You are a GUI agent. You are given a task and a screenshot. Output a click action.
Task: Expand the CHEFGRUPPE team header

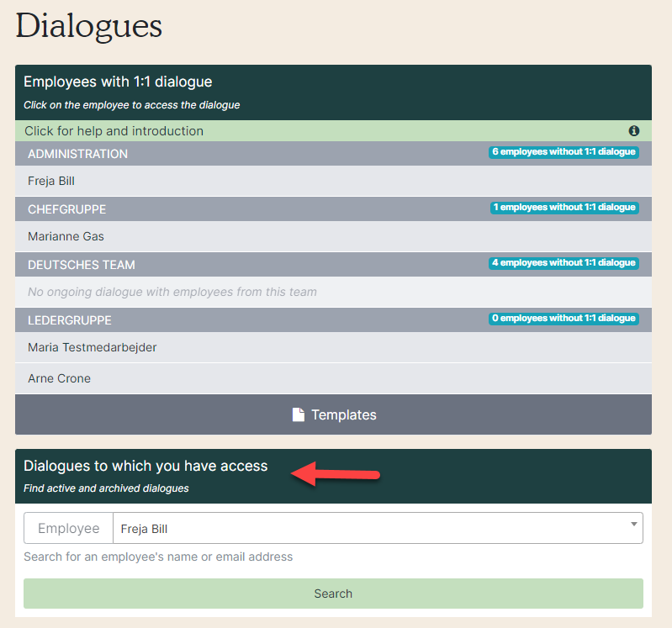67,209
